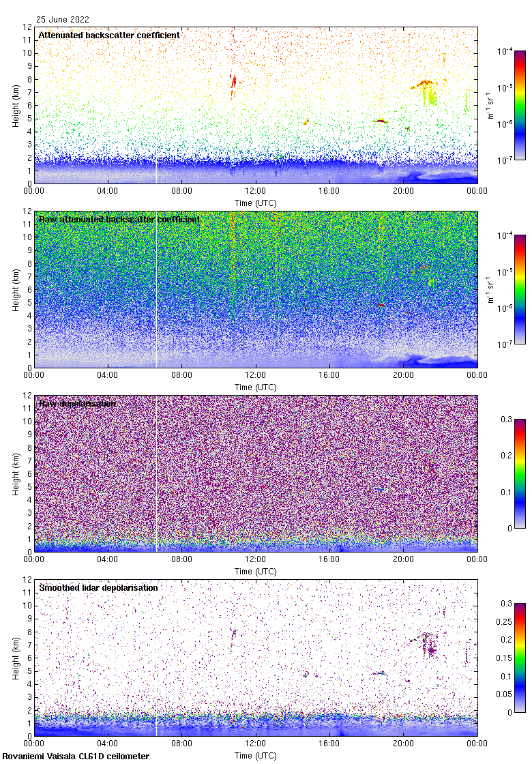This screenshot has width=532, height=764.
Task: Click the 12:00 tick label under attenuated backscatter plot
Action: click(255, 190)
